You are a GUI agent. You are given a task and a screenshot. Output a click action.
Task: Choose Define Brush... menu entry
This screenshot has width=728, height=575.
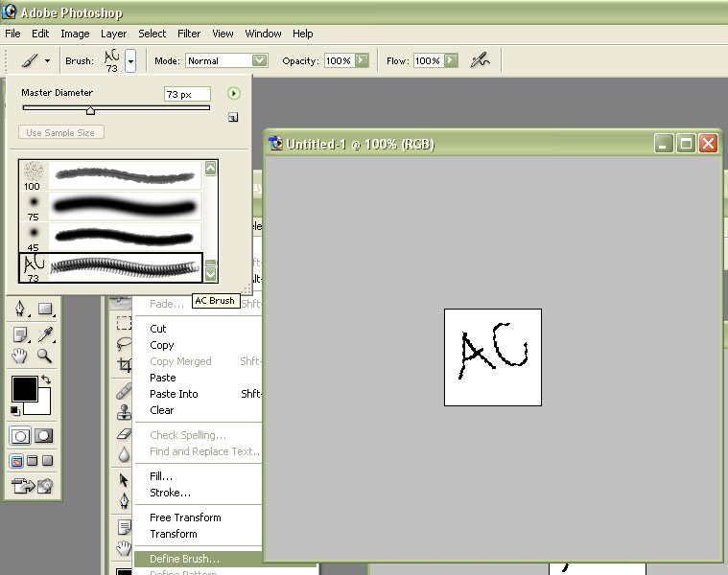pyautogui.click(x=199, y=559)
